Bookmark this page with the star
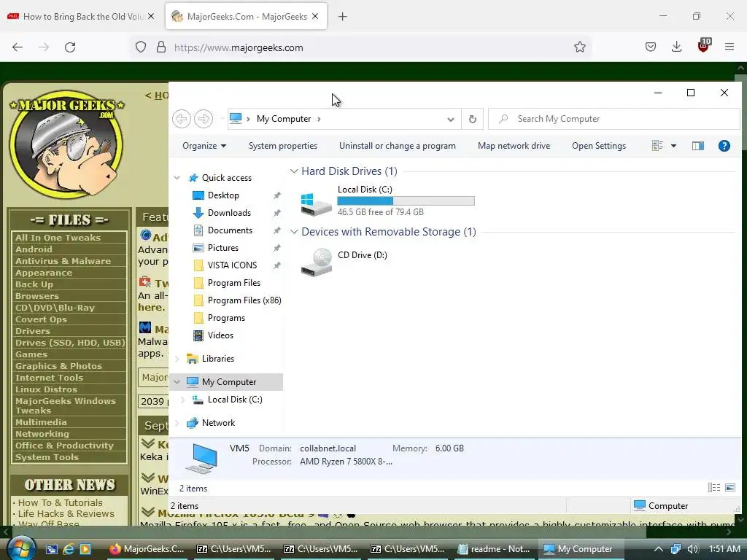The width and height of the screenshot is (747, 560). 579,47
